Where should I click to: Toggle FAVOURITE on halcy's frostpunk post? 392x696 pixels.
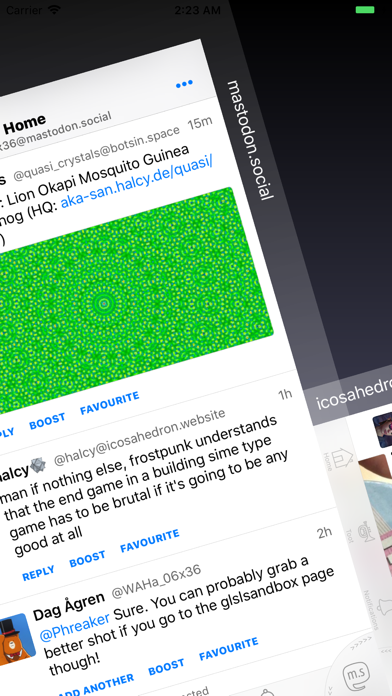[150, 541]
